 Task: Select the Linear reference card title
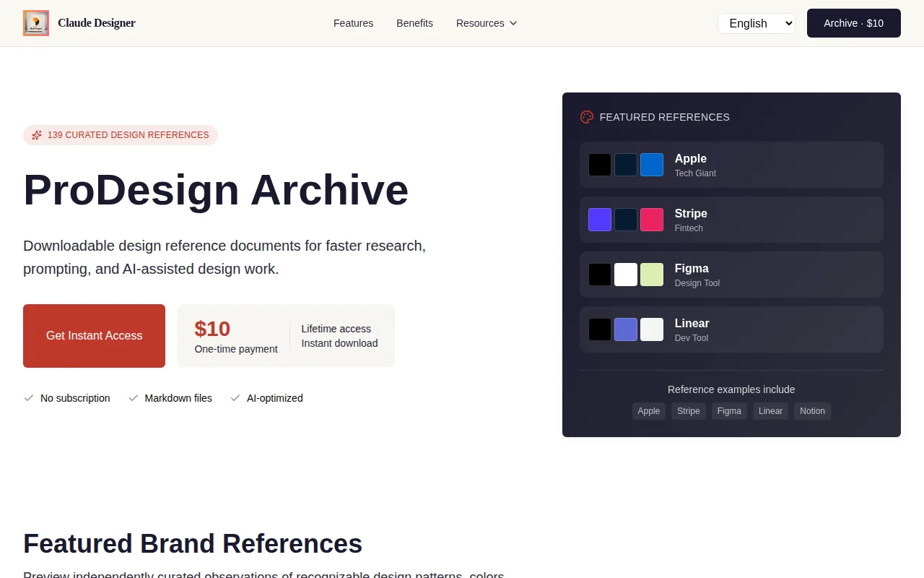click(692, 324)
